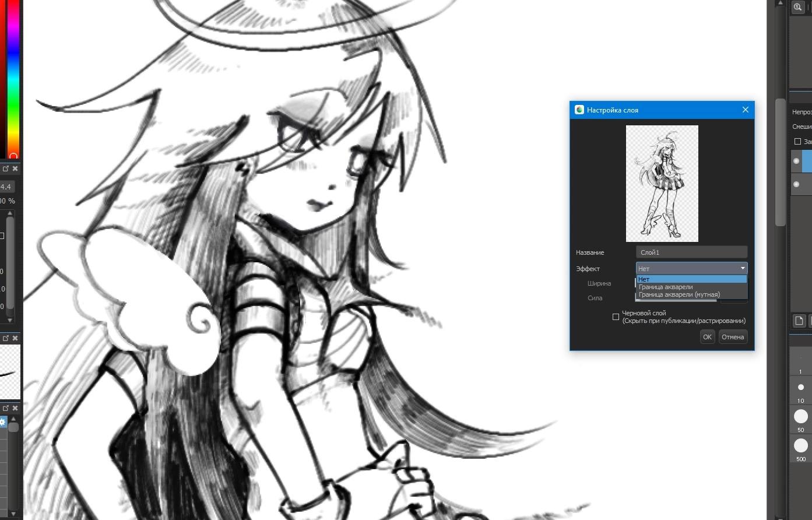Open the Эффект dropdown
Screen dimensions: 812x520
(x=691, y=268)
